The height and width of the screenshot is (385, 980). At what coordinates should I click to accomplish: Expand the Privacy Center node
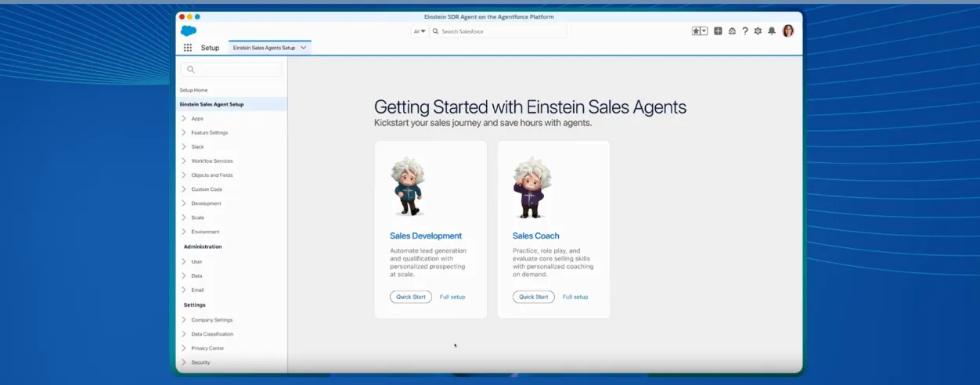184,347
